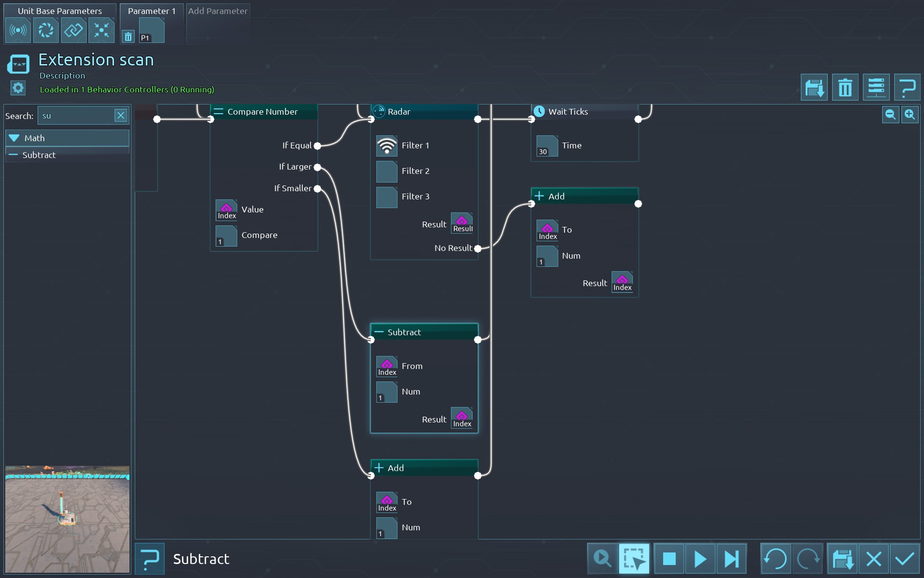Open behavior settings gear icon
The image size is (924, 578).
point(18,88)
